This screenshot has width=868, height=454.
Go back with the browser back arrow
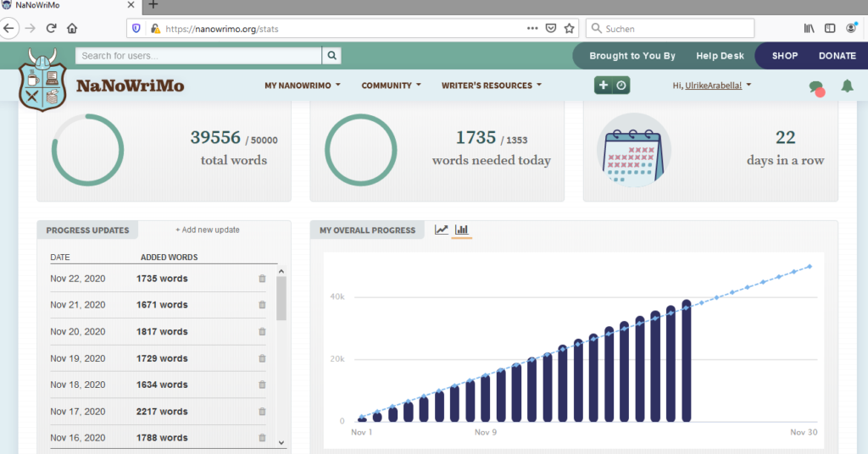[8, 28]
